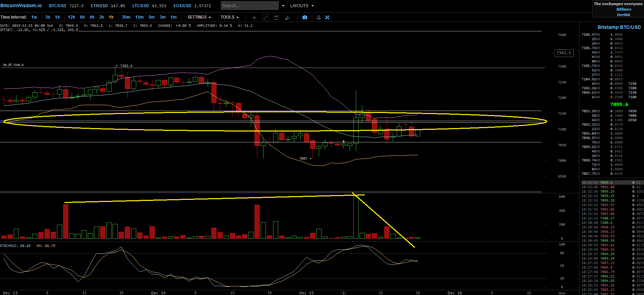Select bid row priced 7087.7500

(602, 174)
